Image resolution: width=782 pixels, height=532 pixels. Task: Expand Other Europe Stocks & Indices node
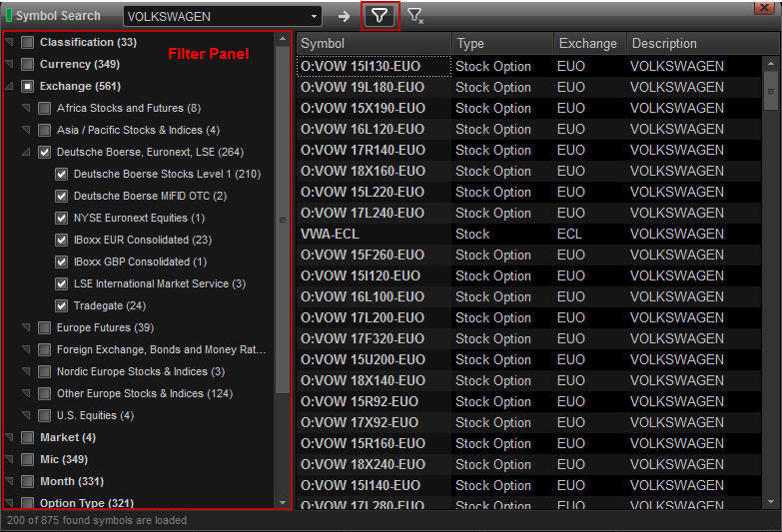pyautogui.click(x=26, y=393)
